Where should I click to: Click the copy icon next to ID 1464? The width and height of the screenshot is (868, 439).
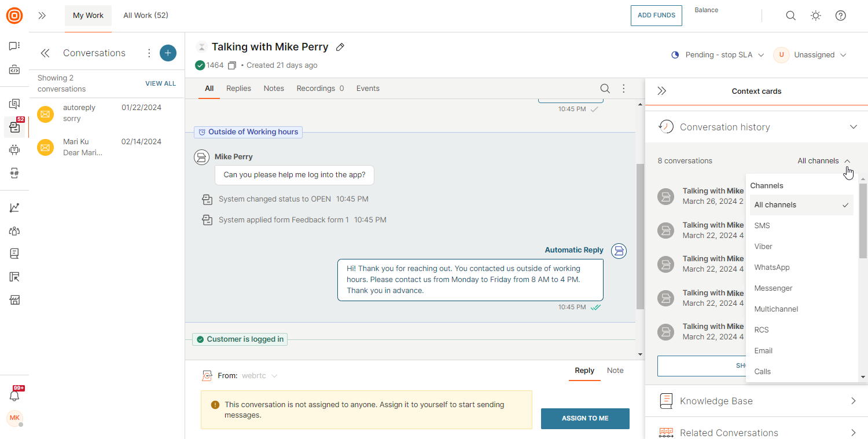(232, 65)
